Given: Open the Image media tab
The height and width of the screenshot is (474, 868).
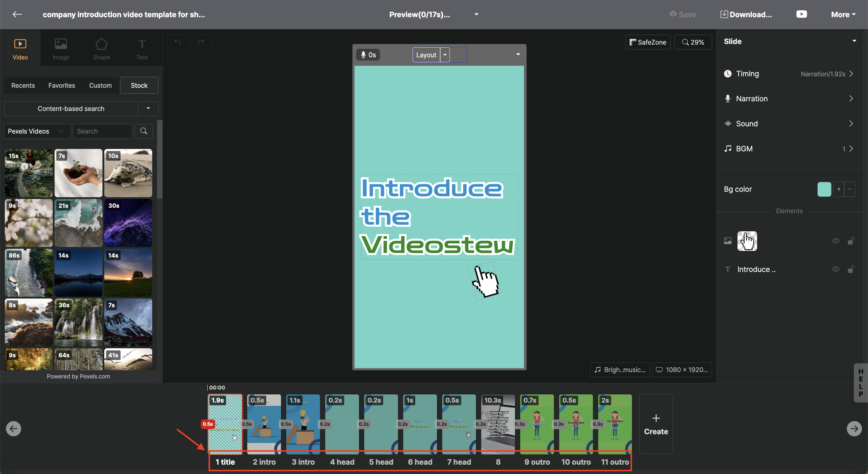Looking at the screenshot, I should coord(61,49).
